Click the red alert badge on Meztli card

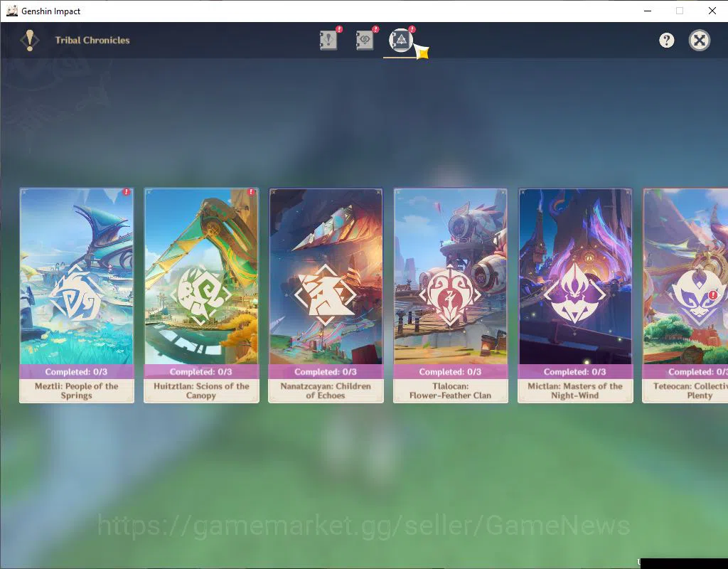[127, 192]
